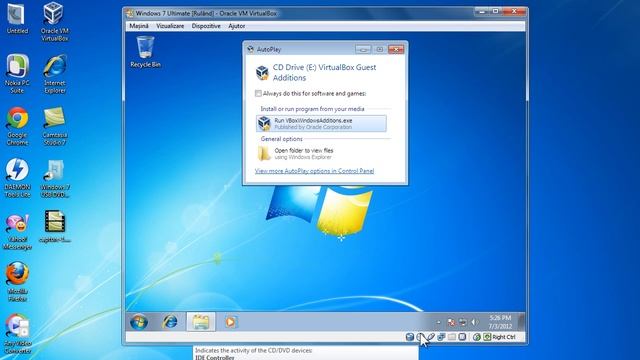Select the Untitled icon on host desktop
Image resolution: width=640 pixels, height=360 pixels.
click(17, 18)
